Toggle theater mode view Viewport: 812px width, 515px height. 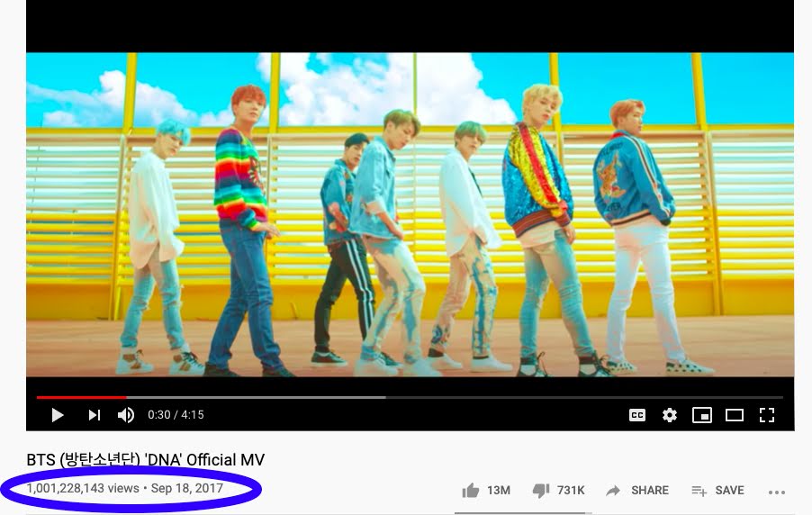tap(735, 415)
